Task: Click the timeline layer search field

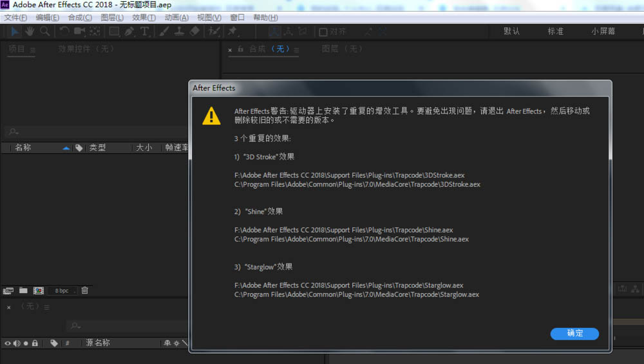Action: click(128, 326)
